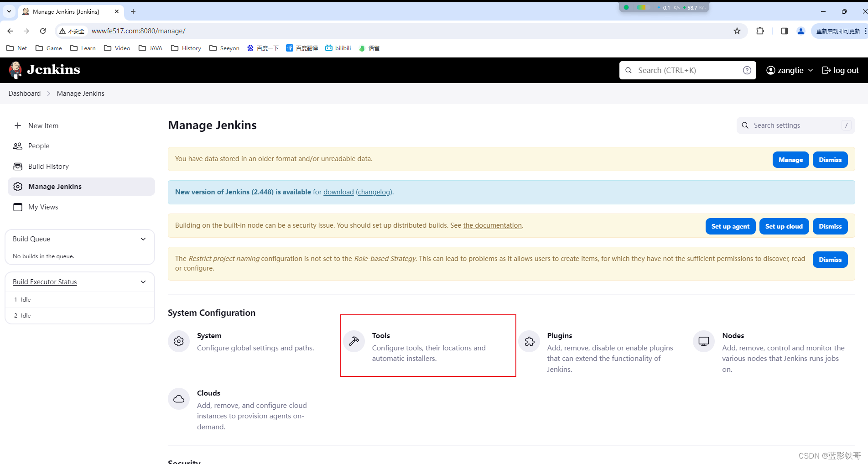The image size is (868, 464).
Task: Expand the zangtie user menu
Action: point(790,70)
